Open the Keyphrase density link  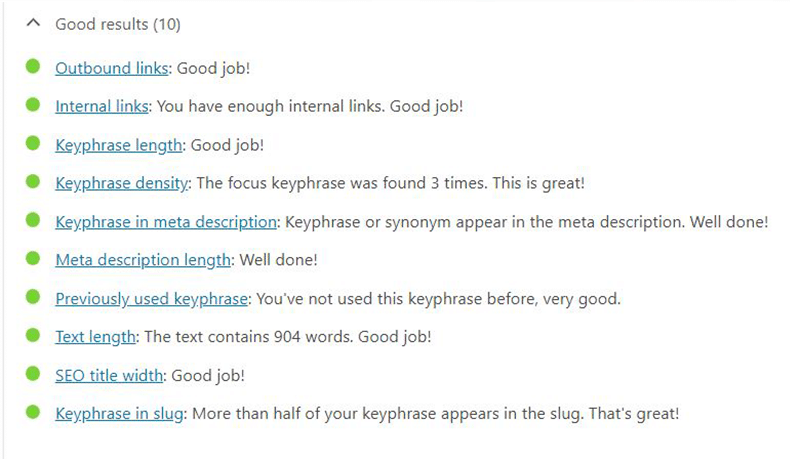point(122,183)
